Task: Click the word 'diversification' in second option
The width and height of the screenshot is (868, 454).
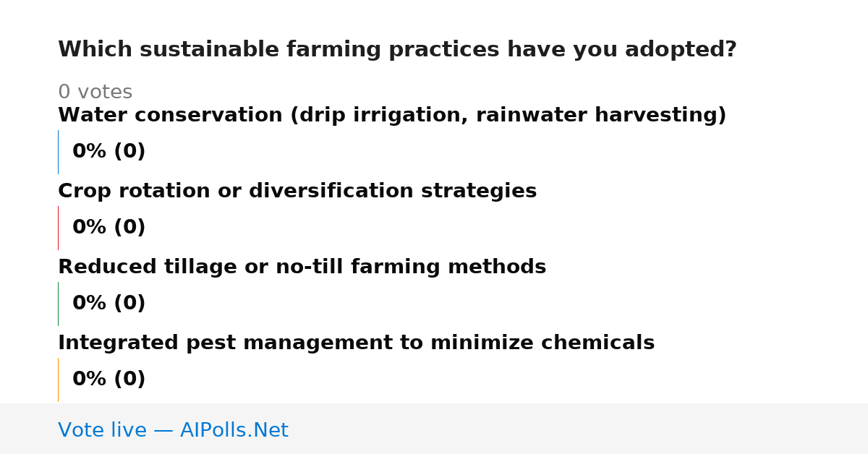Action: 329,192
